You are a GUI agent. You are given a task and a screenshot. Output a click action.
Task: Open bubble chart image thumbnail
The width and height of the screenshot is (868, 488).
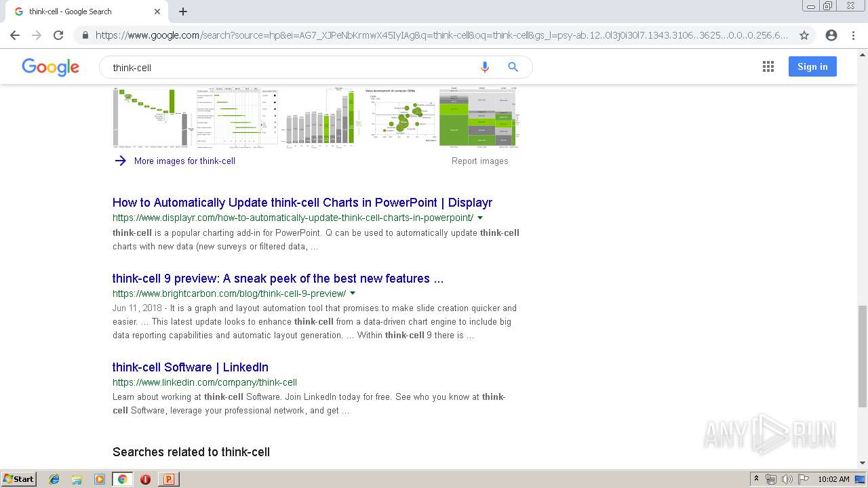point(401,117)
